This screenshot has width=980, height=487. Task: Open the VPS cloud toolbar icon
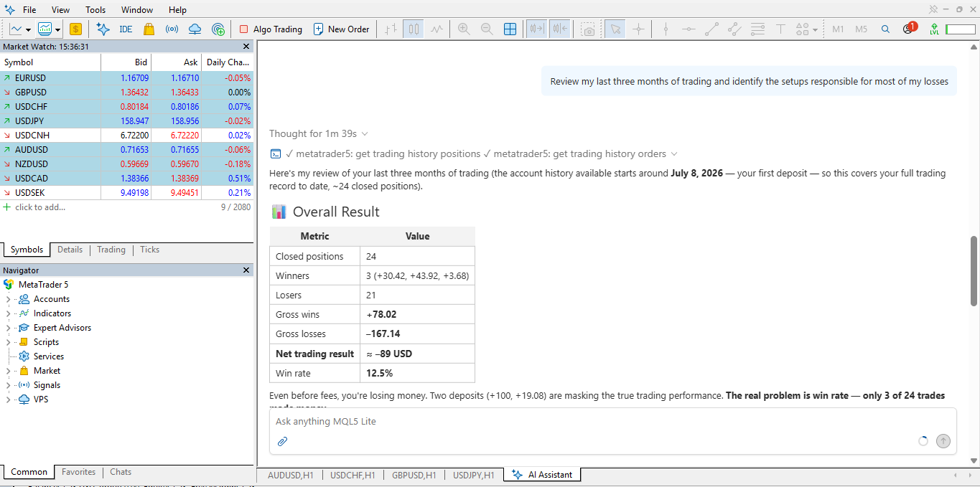pyautogui.click(x=195, y=29)
